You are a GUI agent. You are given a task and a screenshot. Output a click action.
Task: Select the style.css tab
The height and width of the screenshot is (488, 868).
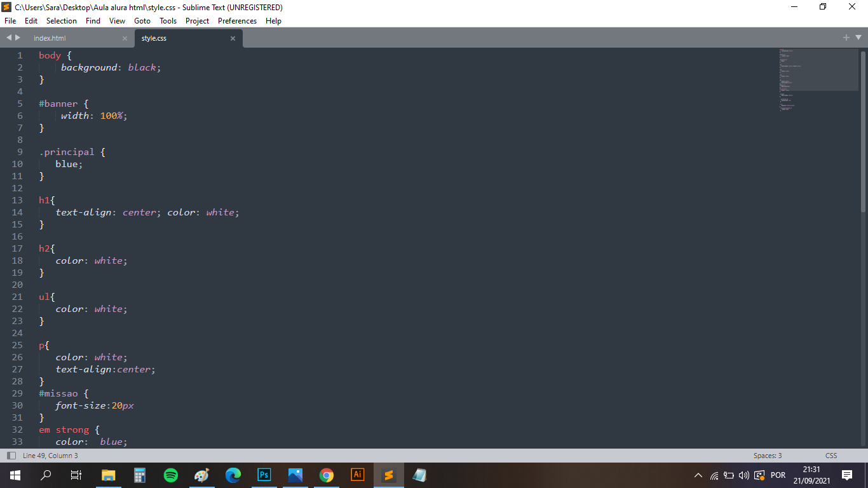pyautogui.click(x=154, y=38)
